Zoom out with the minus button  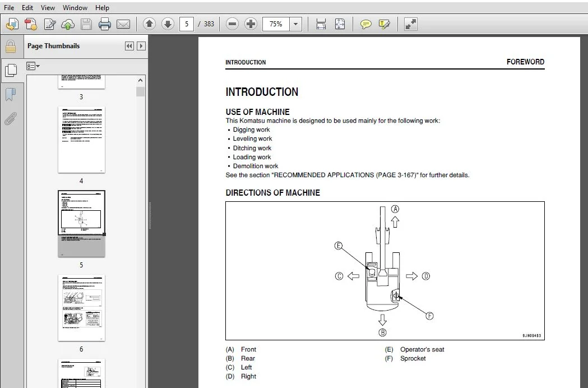(233, 25)
